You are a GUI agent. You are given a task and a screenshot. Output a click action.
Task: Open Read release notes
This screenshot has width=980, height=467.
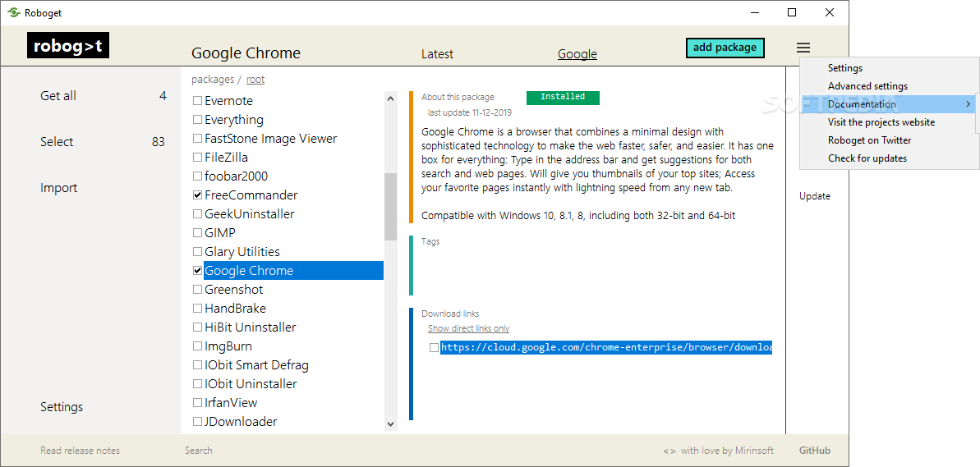coord(80,450)
